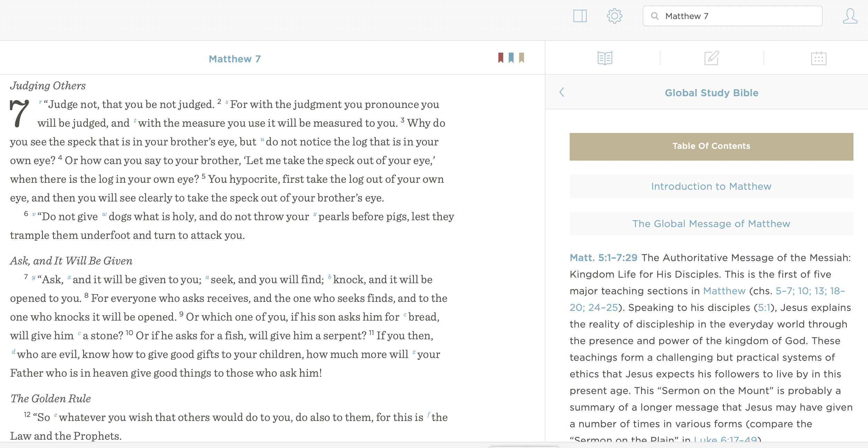Follow the Matt. 5:1–7:29 reference link
This screenshot has width=868, height=448.
point(604,258)
